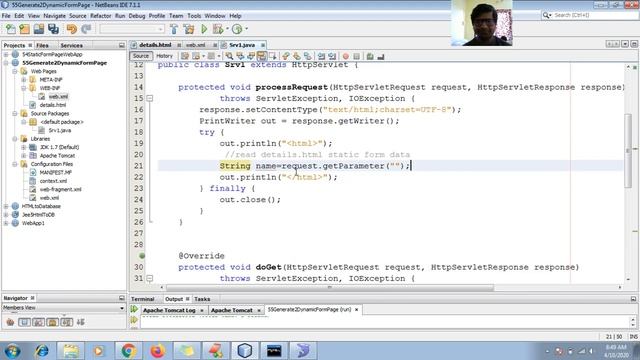Click the Open Project toolbar icon
This screenshot has height=360, width=640.
(39, 29)
